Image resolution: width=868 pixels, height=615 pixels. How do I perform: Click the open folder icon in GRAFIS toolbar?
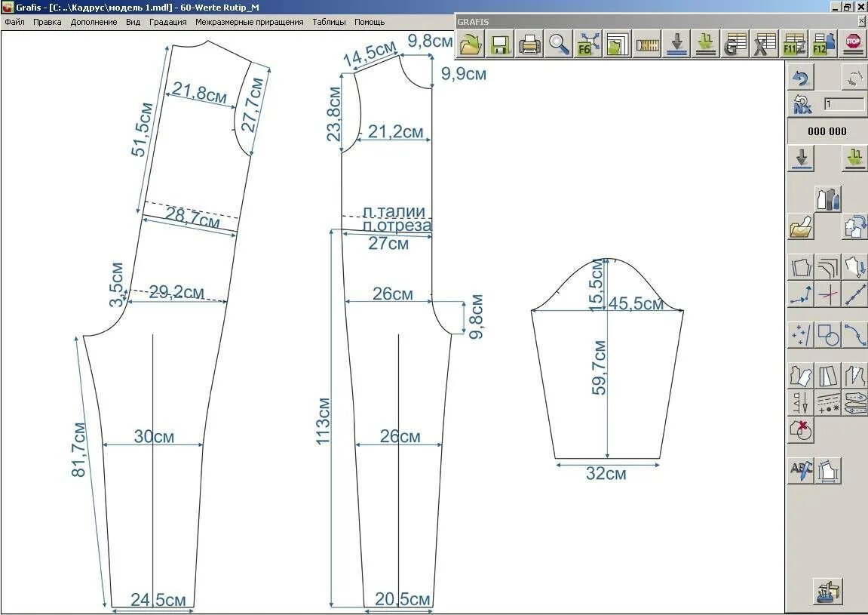pyautogui.click(x=471, y=44)
